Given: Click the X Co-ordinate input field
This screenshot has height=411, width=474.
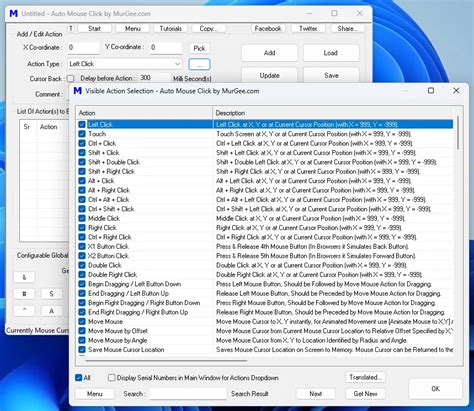Looking at the screenshot, I should coord(83,48).
